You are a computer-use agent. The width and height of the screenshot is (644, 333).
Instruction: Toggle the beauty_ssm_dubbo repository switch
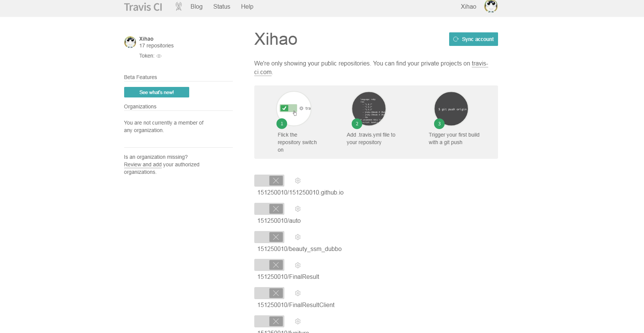point(269,237)
